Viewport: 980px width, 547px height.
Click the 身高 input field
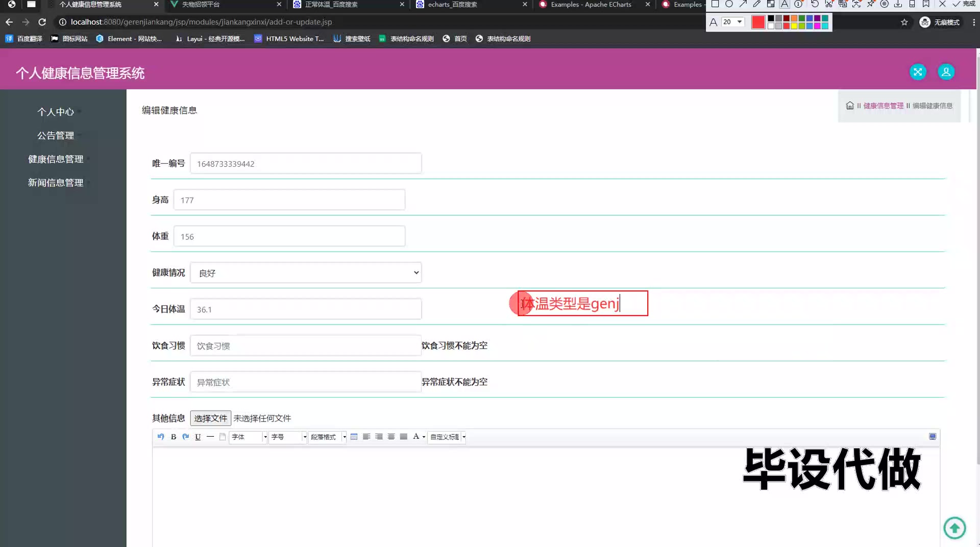(289, 200)
